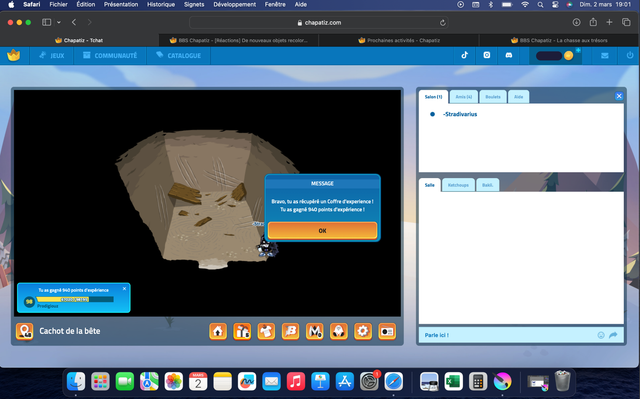Open the gift box icon in game bar

[x=242, y=331]
